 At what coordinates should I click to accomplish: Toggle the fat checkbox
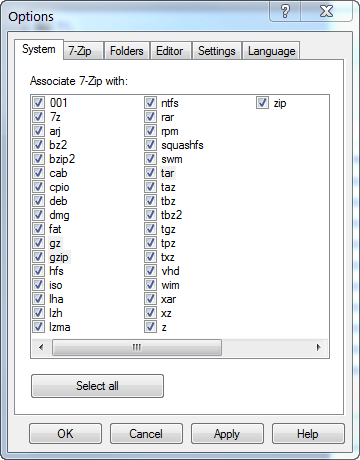click(x=38, y=229)
